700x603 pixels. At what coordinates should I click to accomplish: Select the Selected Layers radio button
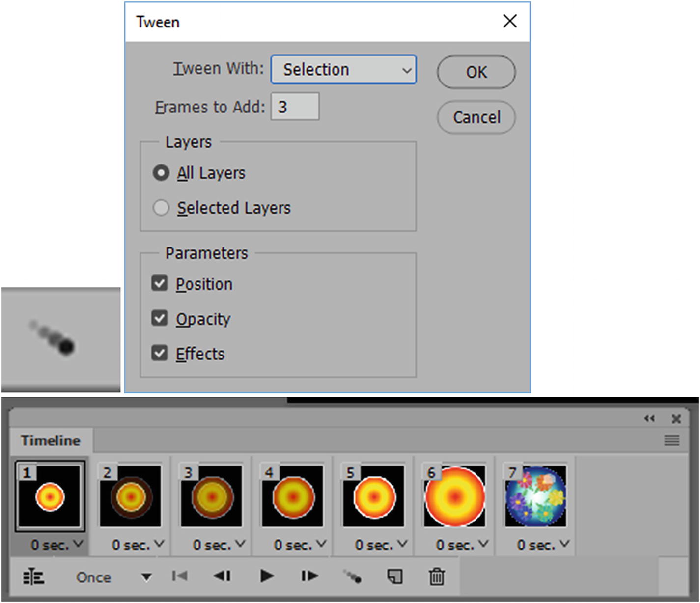pyautogui.click(x=161, y=208)
